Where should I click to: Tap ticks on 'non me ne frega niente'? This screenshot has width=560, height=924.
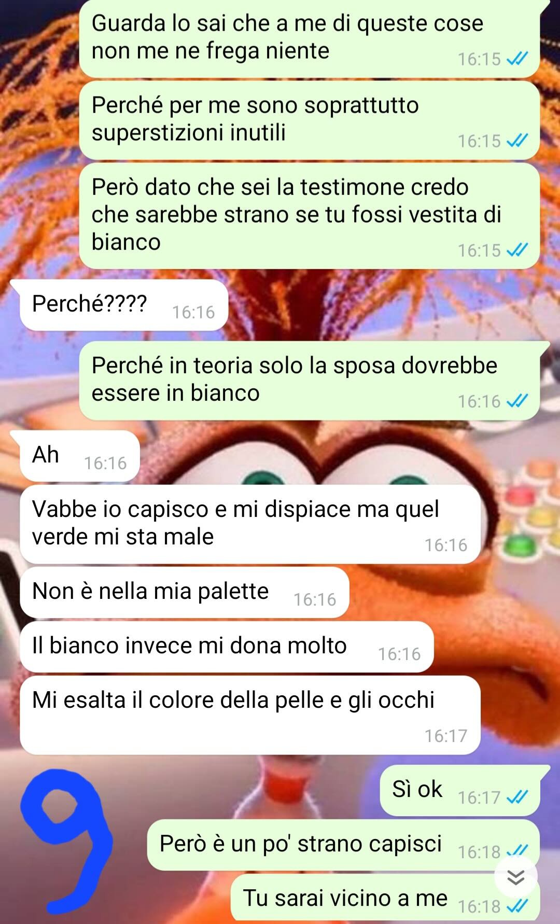(517, 59)
